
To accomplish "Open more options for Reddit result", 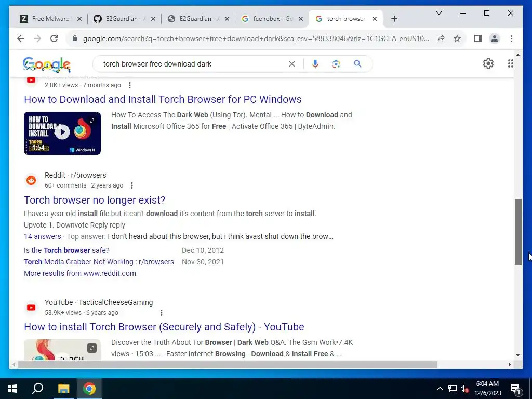I will click(x=132, y=185).
